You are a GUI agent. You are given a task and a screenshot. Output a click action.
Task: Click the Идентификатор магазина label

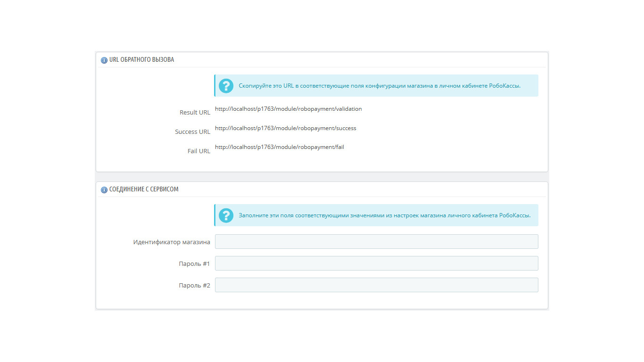(x=172, y=242)
